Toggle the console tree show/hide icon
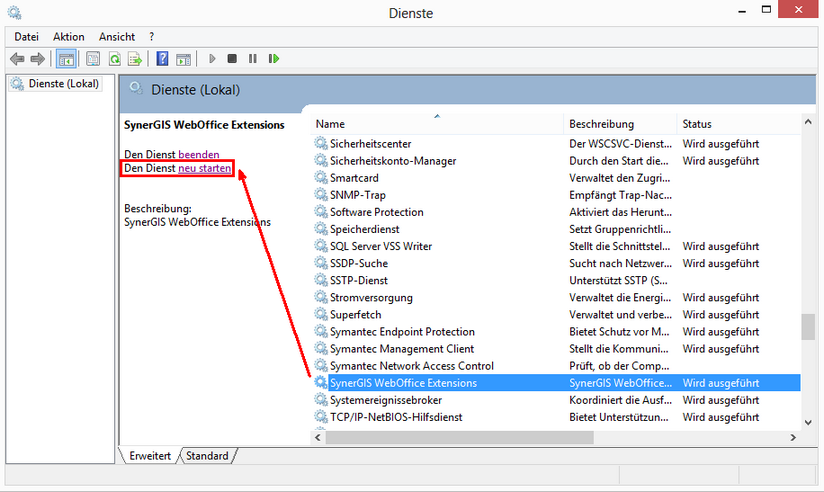The height and width of the screenshot is (492, 824). click(66, 59)
